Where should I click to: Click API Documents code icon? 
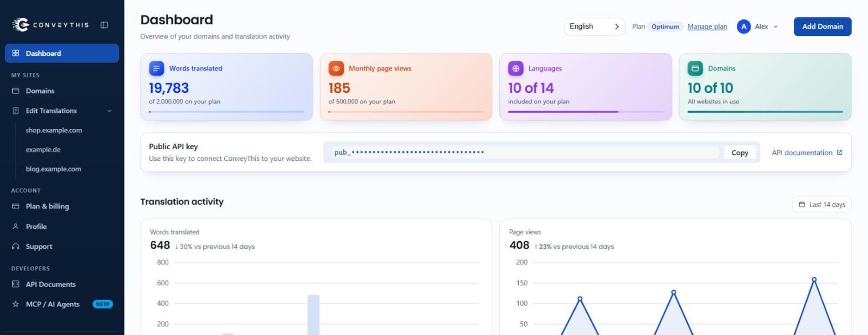point(15,284)
